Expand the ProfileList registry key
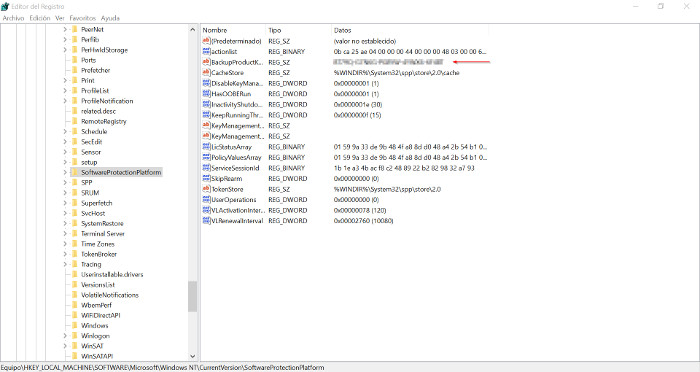This screenshot has width=700, height=372. pos(65,91)
